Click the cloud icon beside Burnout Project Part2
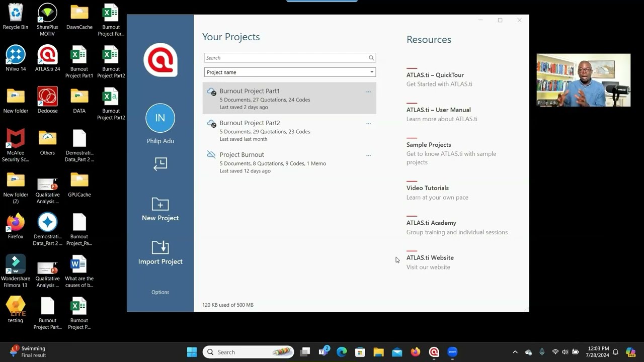Viewport: 644px width, 362px height. click(212, 124)
